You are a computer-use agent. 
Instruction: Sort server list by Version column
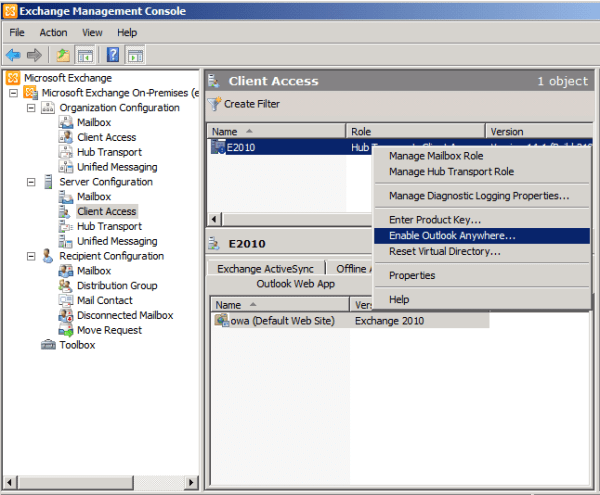click(x=539, y=132)
